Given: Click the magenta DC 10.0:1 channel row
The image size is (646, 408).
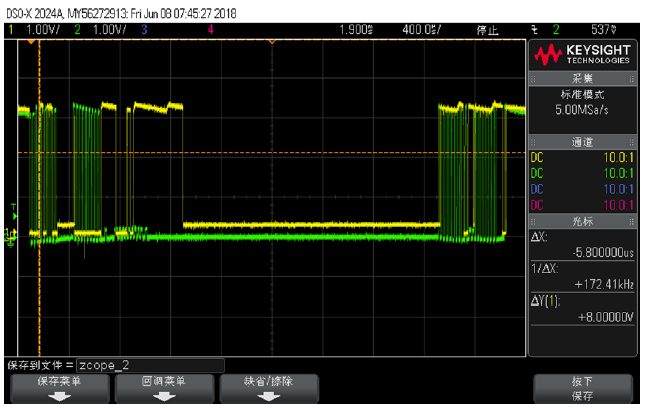Looking at the screenshot, I should tap(582, 205).
